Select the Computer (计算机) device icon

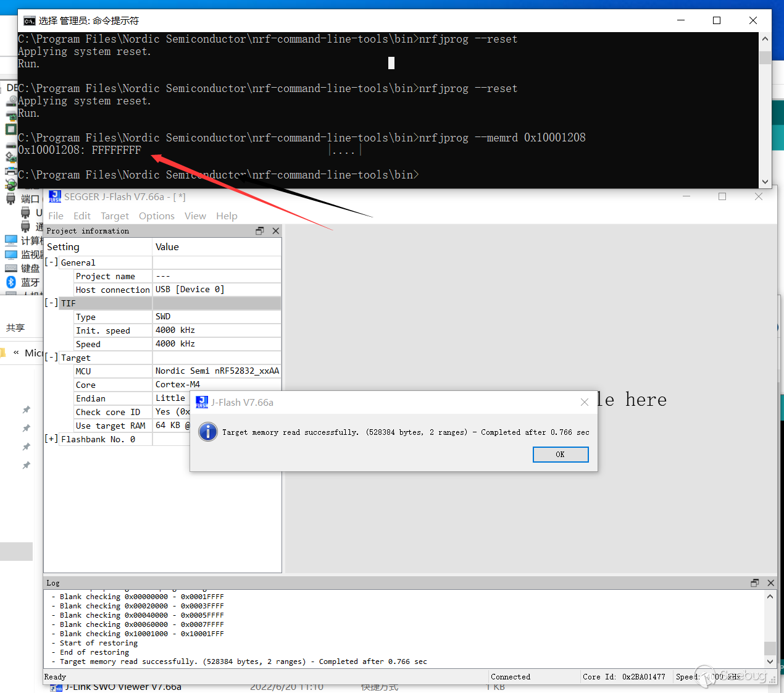point(11,240)
